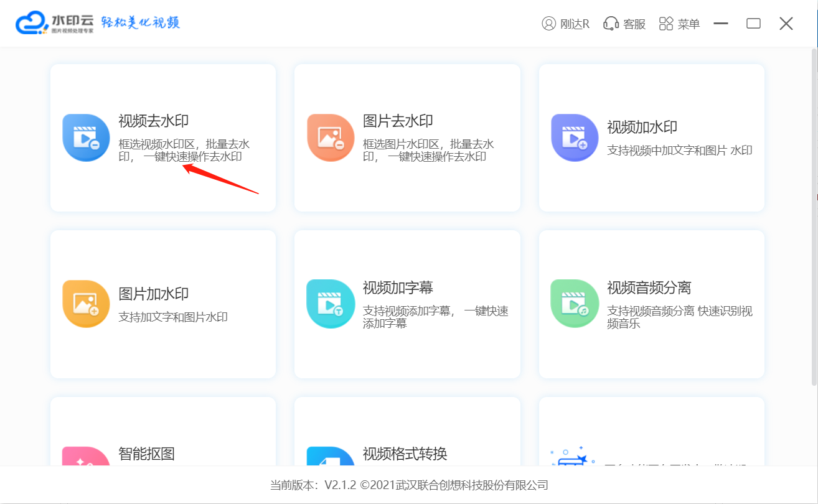Click the purple 视频加水印 icon
The image size is (818, 504).
(575, 138)
